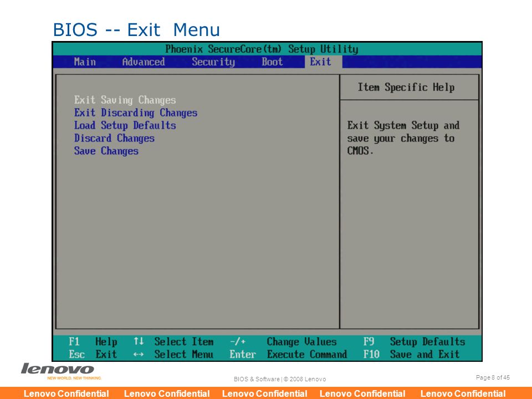Screen dimensions: 532x399
Task: Select the Discard Changes option
Action: 114,138
